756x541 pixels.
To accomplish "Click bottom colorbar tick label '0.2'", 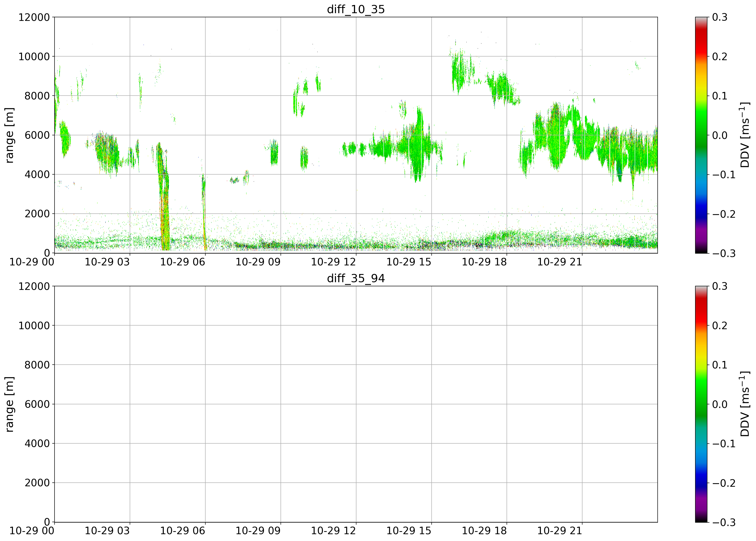I will tap(720, 326).
